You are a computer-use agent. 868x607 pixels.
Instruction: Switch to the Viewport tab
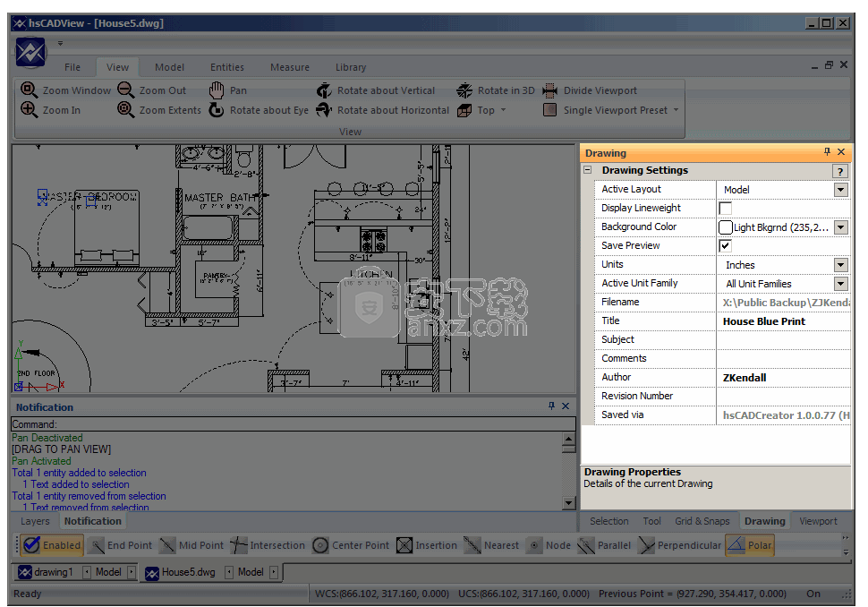click(x=818, y=521)
